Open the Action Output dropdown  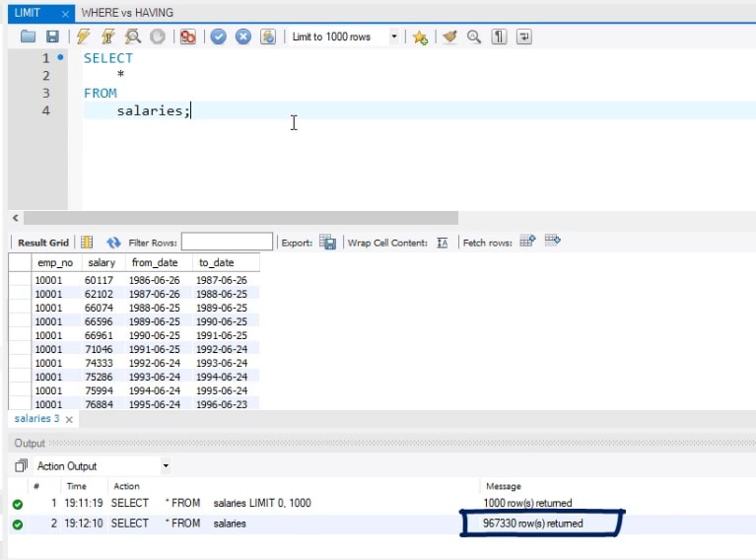click(x=166, y=465)
